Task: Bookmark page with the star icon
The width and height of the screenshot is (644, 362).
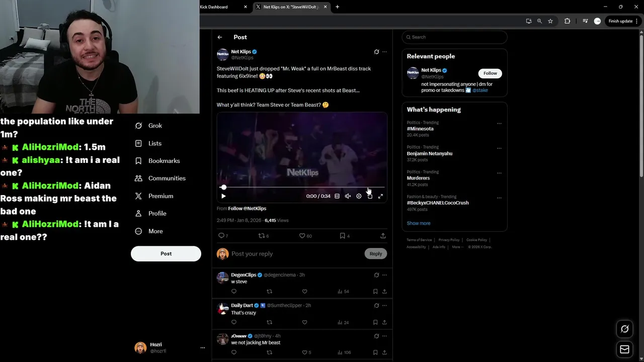Action: click(550, 21)
